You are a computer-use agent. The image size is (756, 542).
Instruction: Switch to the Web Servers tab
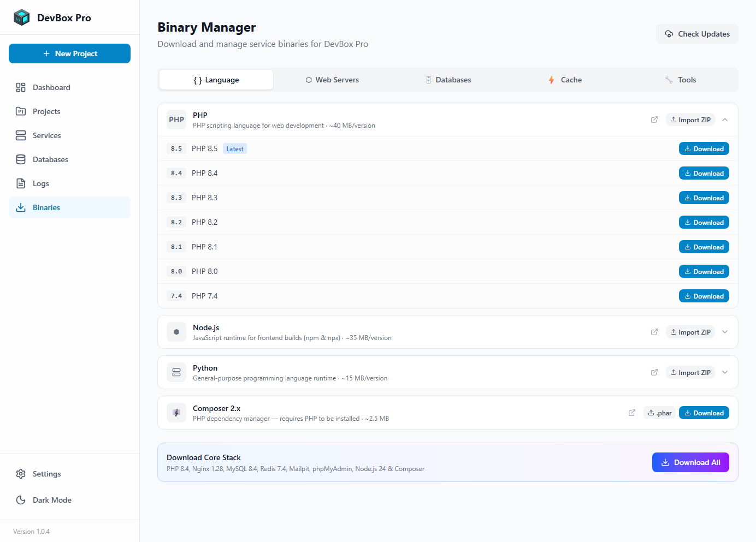(332, 80)
